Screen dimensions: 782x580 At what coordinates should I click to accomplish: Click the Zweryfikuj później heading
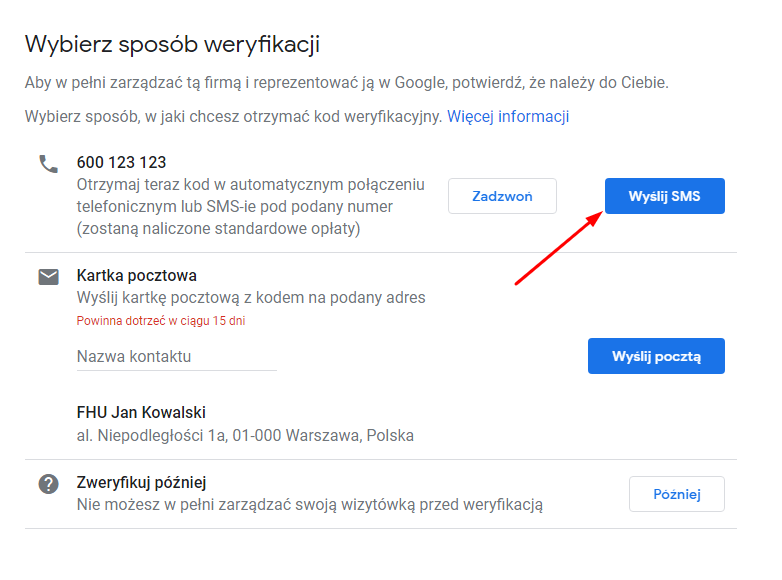point(141,483)
